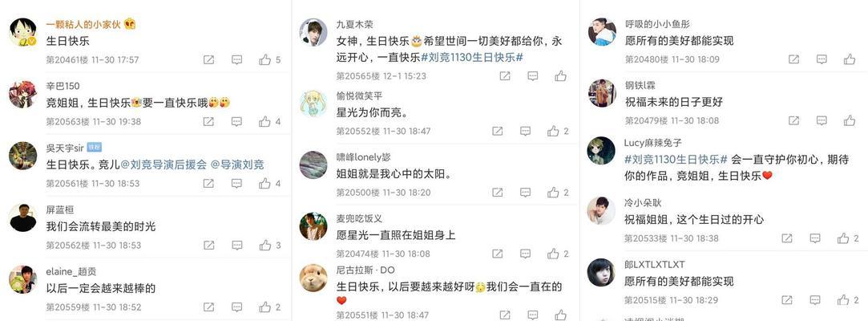Image resolution: width=868 pixels, height=321 pixels.
Task: View 尼古拉斯·DO's rabbit profile avatar
Action: pyautogui.click(x=313, y=278)
